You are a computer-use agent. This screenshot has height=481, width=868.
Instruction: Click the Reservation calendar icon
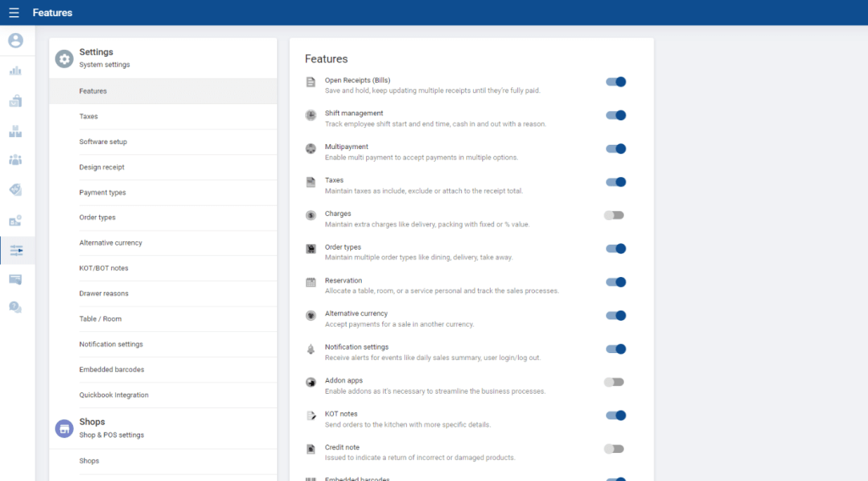[x=310, y=282]
